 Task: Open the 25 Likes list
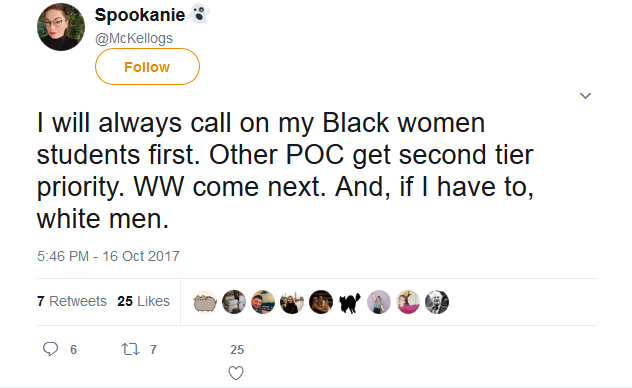tap(143, 301)
